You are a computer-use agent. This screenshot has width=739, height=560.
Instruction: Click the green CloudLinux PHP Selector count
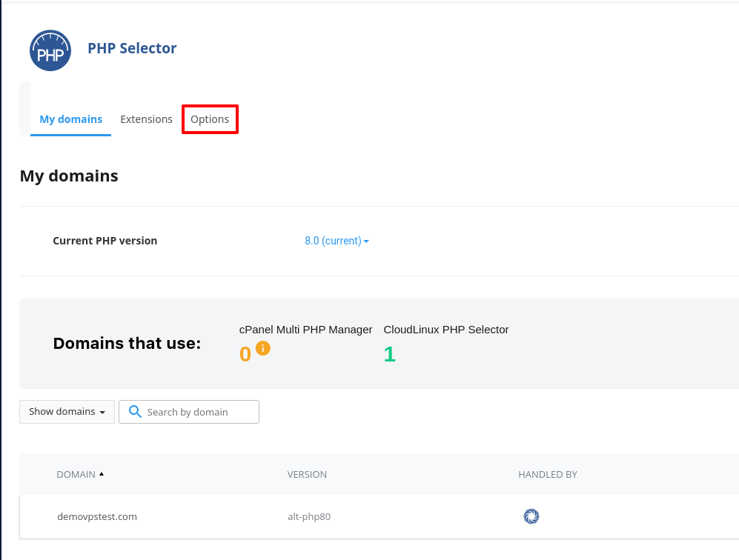[x=389, y=354]
